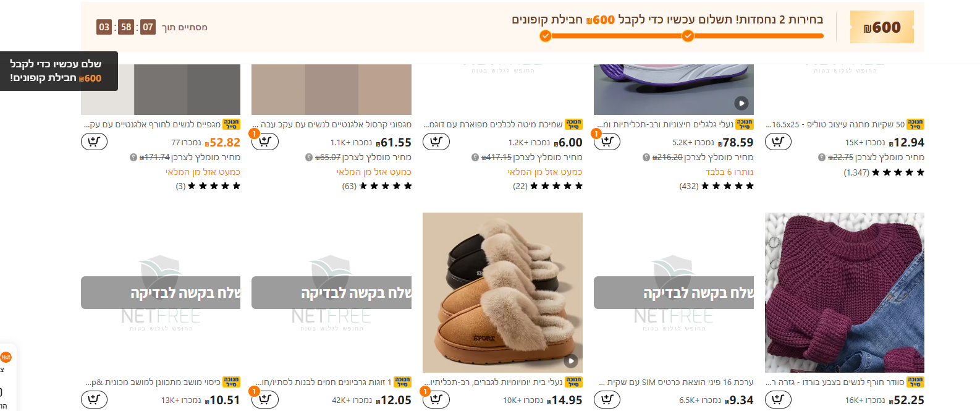The width and height of the screenshot is (980, 411).
Task: Click the ₪600 coupon bundle badge
Action: [882, 27]
